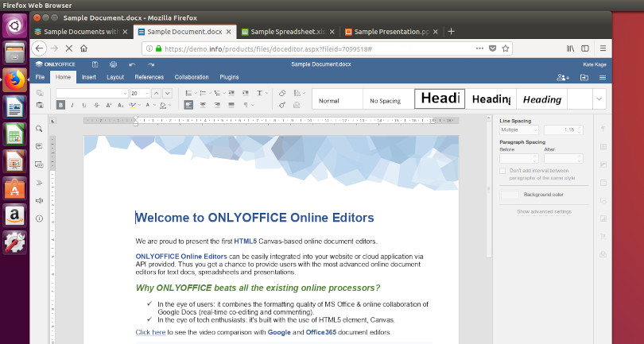Switch to the Layout tab

[115, 77]
